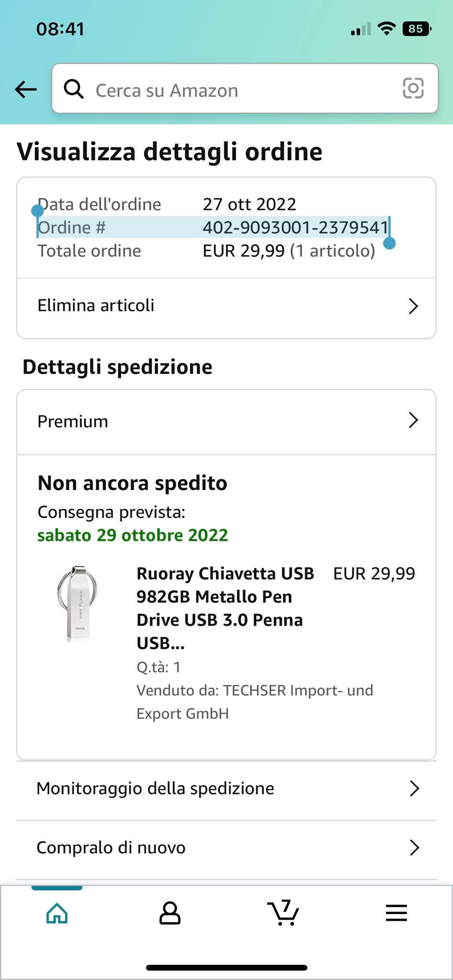Open the account profile icon
Screen dimensions: 453x980
[x=170, y=913]
